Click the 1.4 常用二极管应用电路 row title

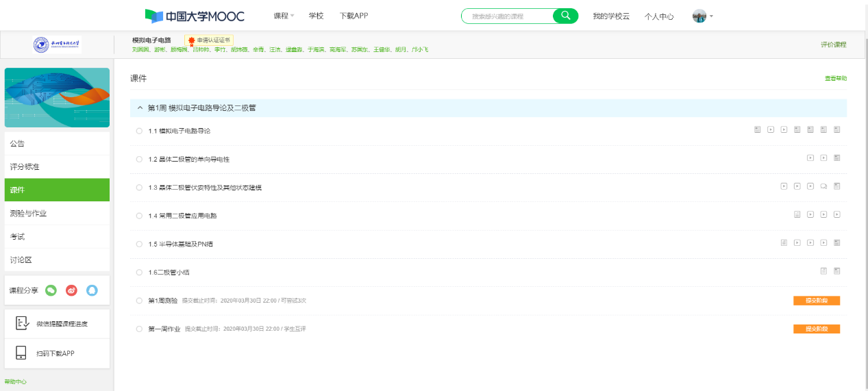[182, 216]
